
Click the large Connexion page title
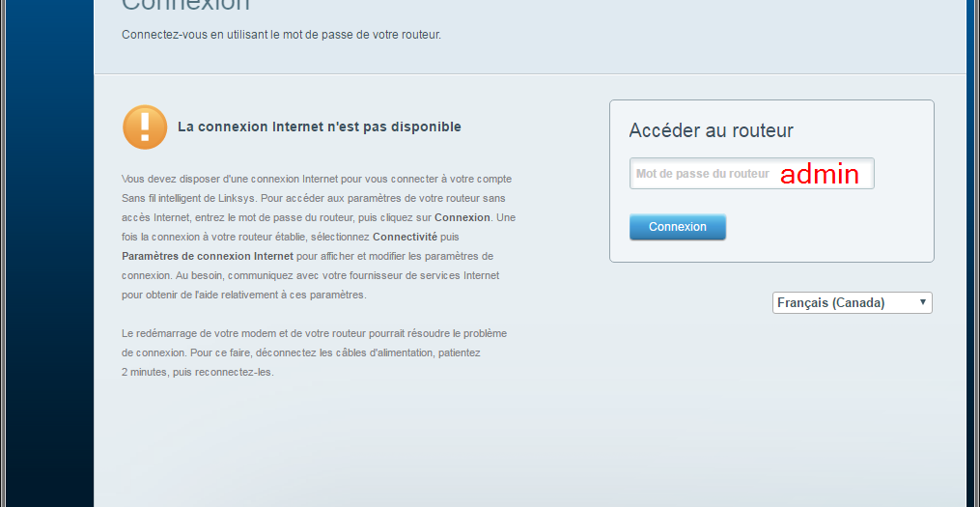pyautogui.click(x=185, y=6)
